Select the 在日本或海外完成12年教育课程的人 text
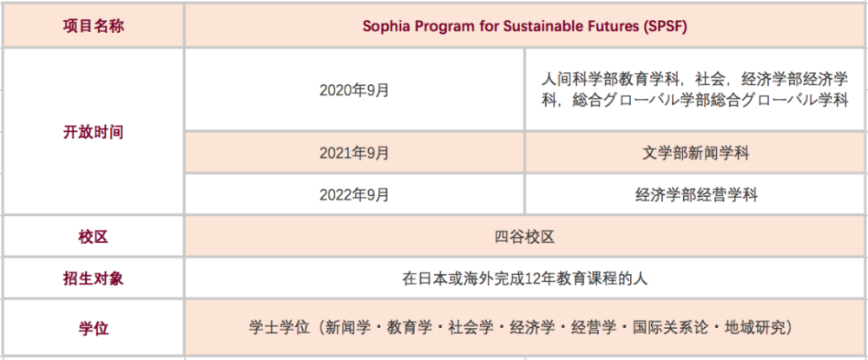The height and width of the screenshot is (360, 868). (x=524, y=279)
